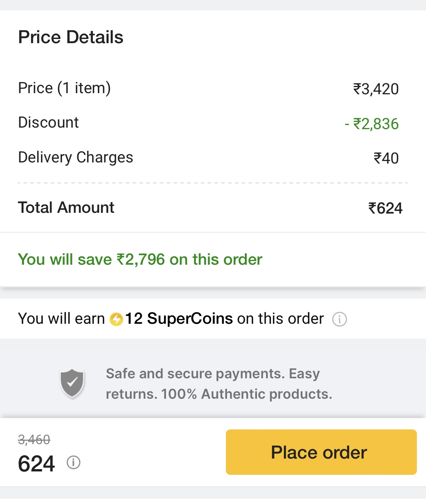
Task: Click the Discount row label
Action: pyautogui.click(x=49, y=123)
